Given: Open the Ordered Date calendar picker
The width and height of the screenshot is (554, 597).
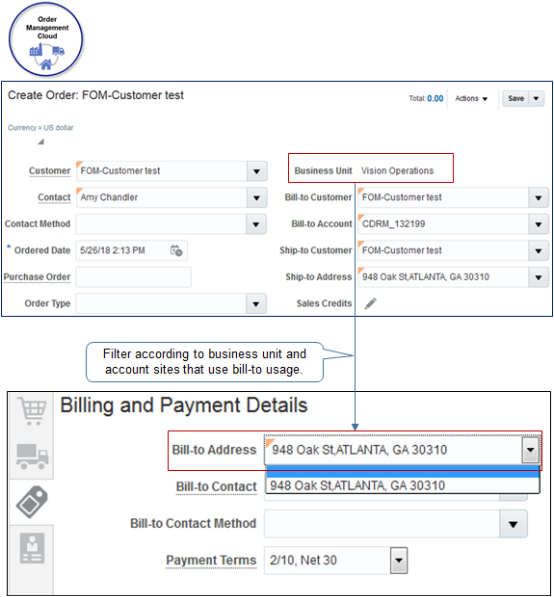Looking at the screenshot, I should [x=176, y=251].
